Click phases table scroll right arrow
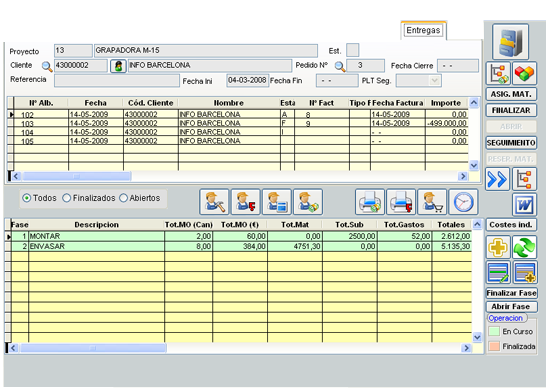This screenshot has width=550, height=391. 467,348
